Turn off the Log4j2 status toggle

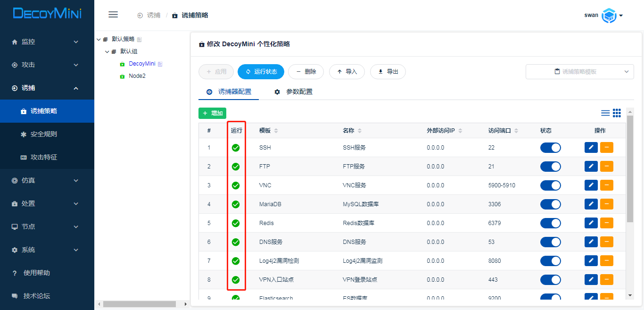point(550,261)
